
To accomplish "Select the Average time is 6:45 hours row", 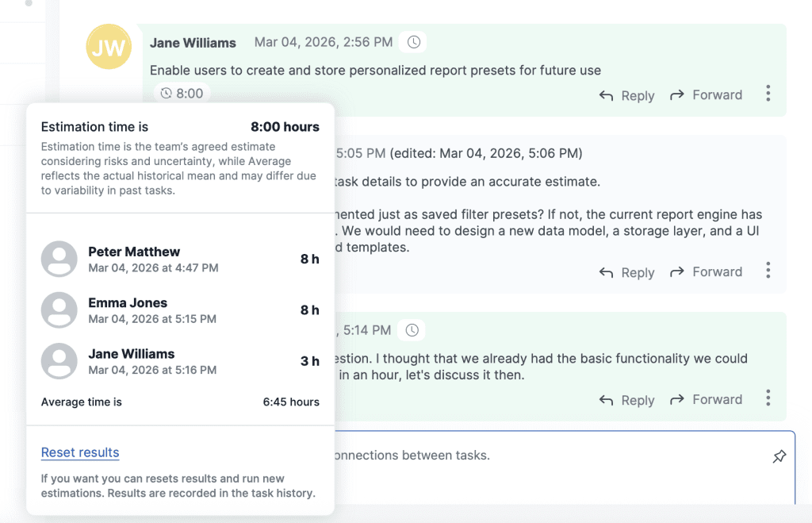I will [x=180, y=402].
